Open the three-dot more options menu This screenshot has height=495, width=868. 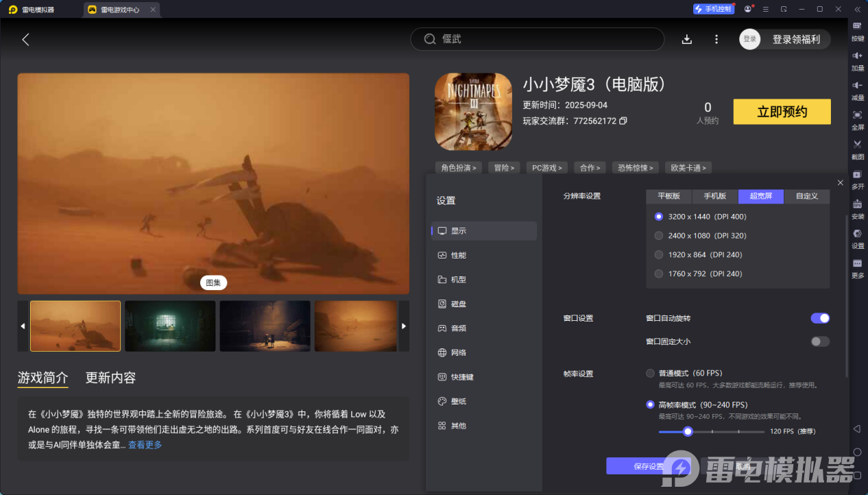pos(716,39)
